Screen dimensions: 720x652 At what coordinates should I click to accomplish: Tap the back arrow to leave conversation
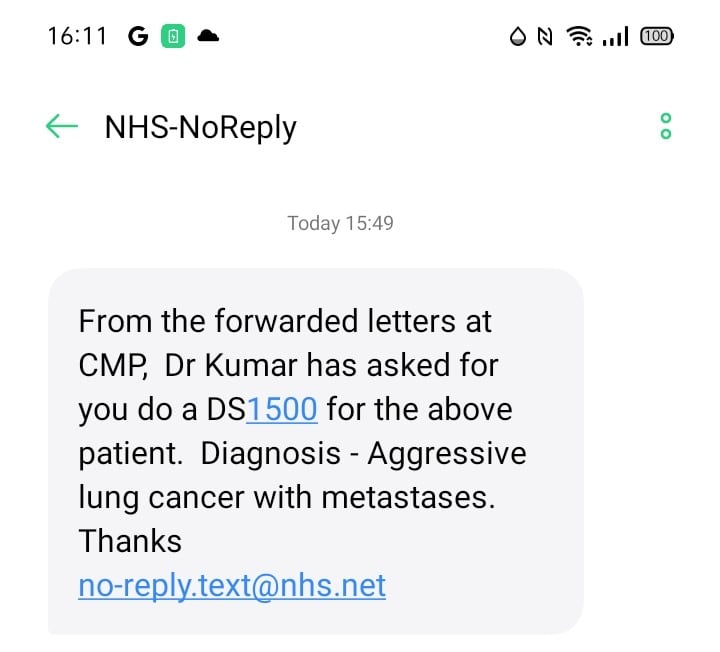pos(62,126)
